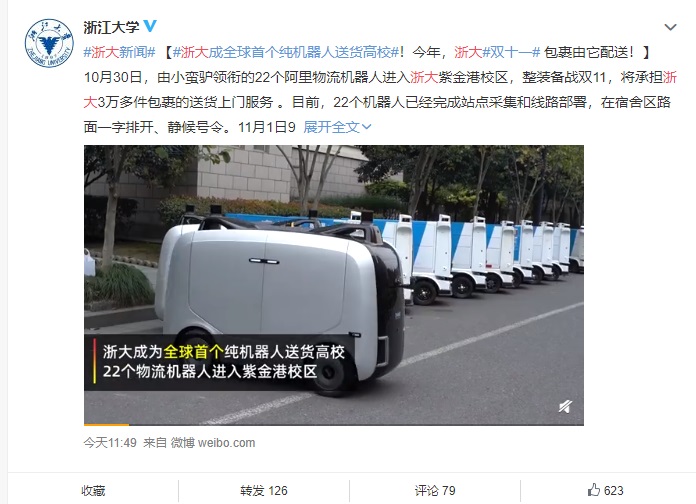Screen dimensions: 696x504
Task: Click the video progress bar
Action: pyautogui.click(x=334, y=424)
